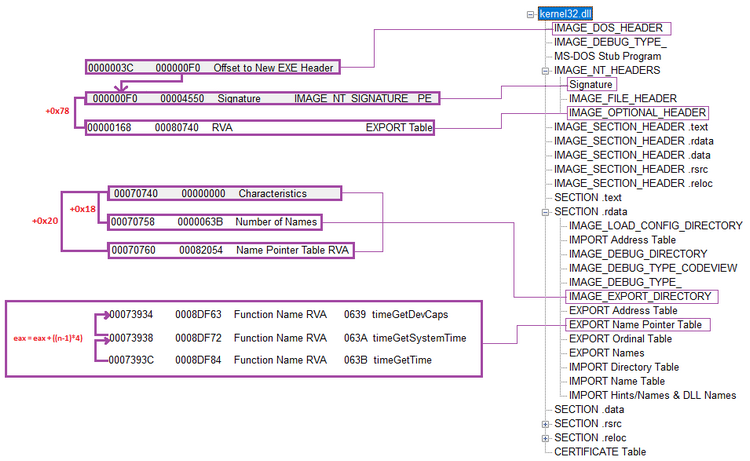Click value 0008DF72
The width and height of the screenshot is (750, 461).
coord(198,338)
